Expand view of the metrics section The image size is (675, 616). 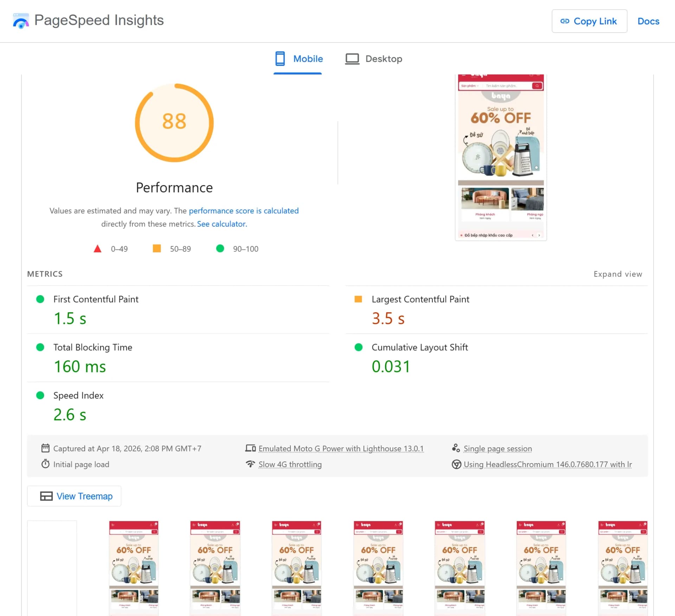pyautogui.click(x=617, y=274)
